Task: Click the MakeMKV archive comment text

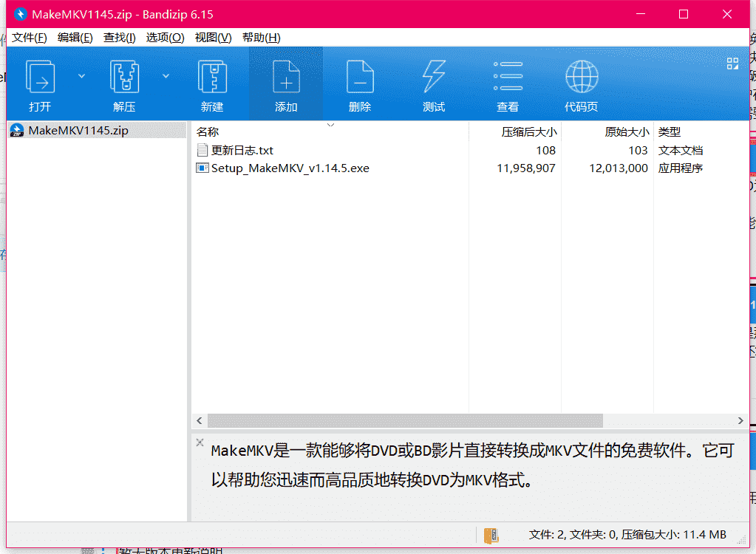Action: (x=472, y=465)
